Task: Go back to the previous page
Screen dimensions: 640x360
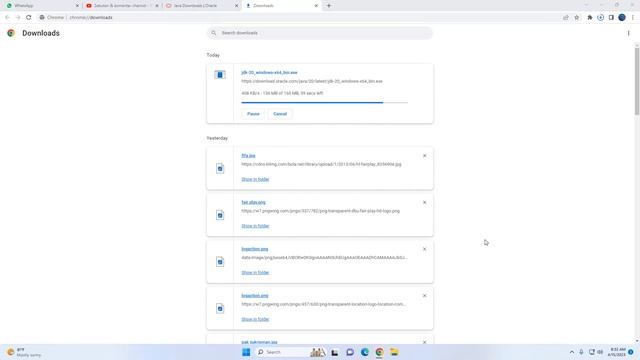Action: pos(7,18)
